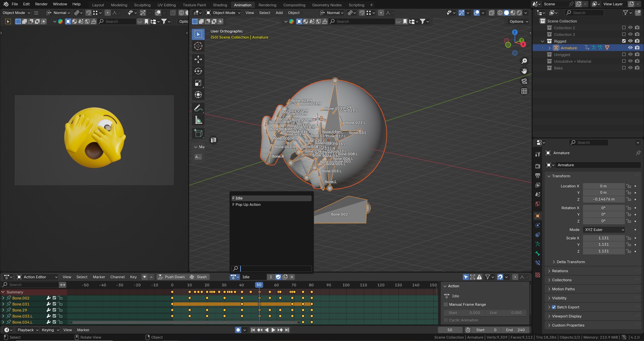The width and height of the screenshot is (644, 341).
Task: Expand the Bone.031 channel
Action: point(3,304)
